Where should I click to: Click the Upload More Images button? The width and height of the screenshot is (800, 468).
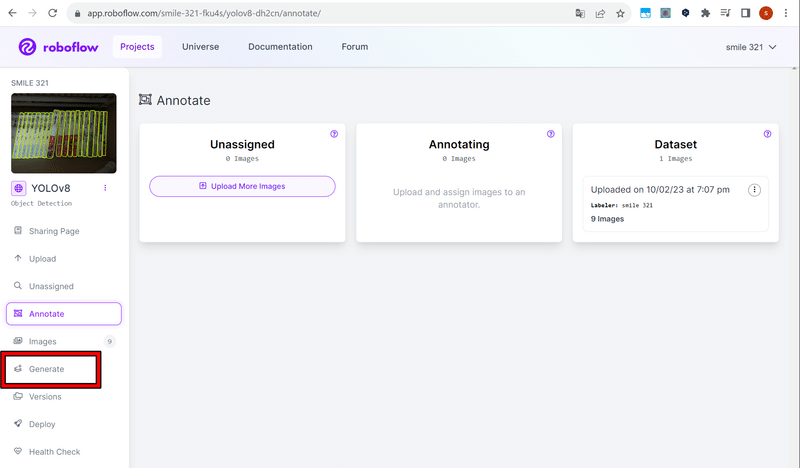coord(242,186)
